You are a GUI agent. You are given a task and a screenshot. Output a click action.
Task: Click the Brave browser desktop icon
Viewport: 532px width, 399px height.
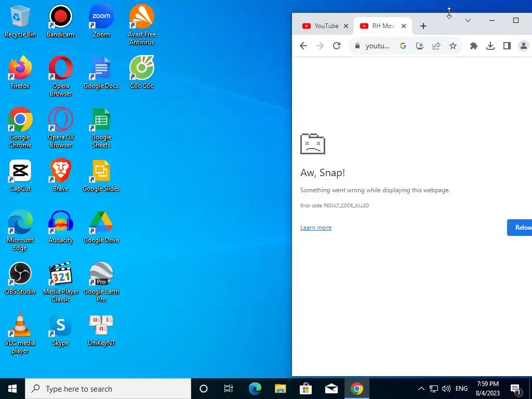60,176
